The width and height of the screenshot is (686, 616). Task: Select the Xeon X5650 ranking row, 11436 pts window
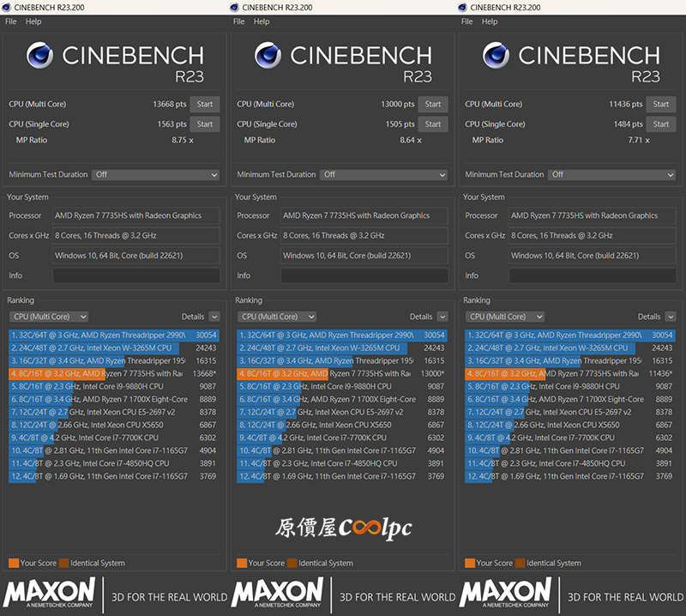click(570, 426)
